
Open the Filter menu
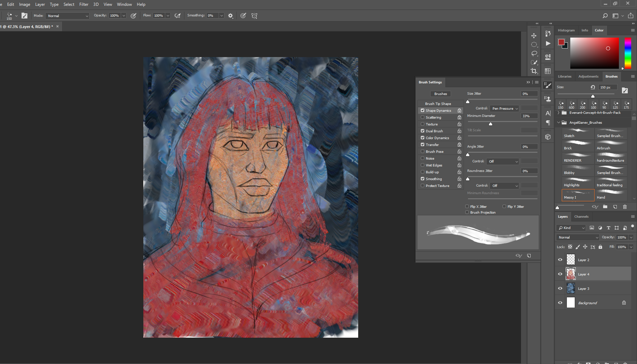coord(84,4)
